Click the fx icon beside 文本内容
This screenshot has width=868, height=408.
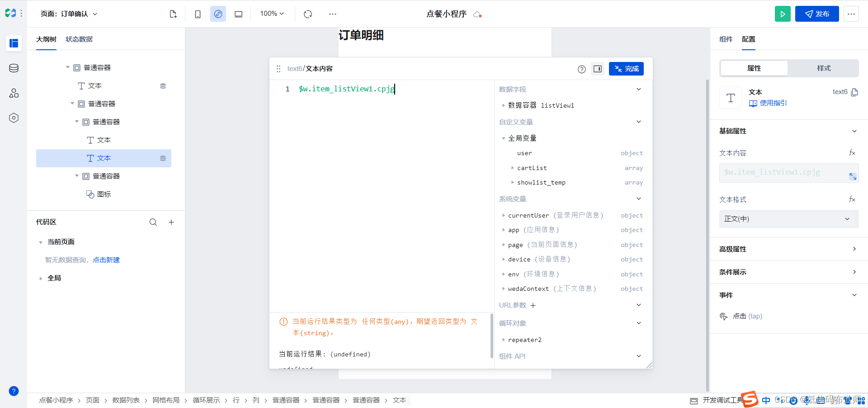852,153
